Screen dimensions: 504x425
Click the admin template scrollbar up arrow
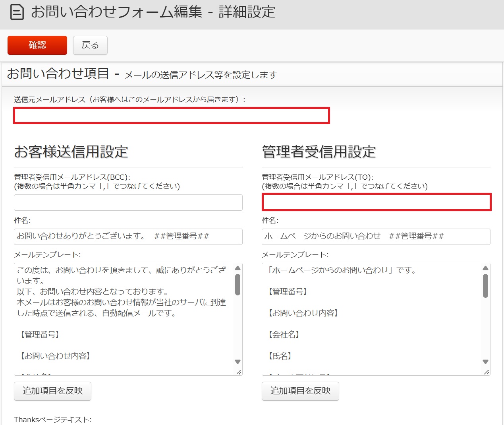click(485, 268)
